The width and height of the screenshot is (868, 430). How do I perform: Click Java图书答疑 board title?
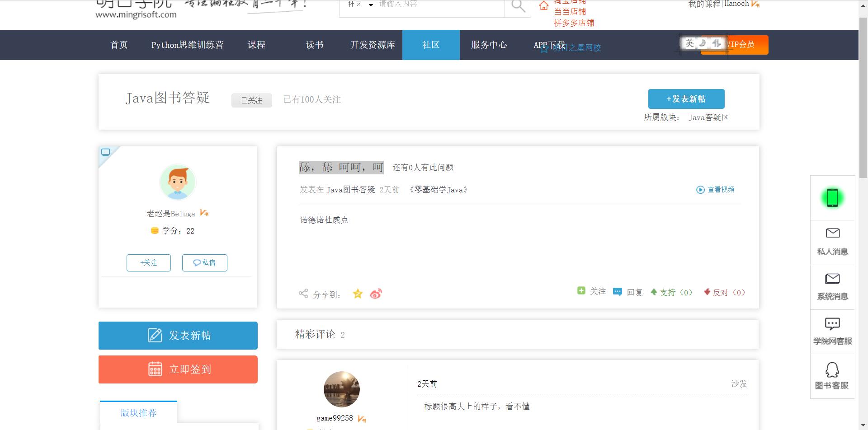tap(168, 98)
